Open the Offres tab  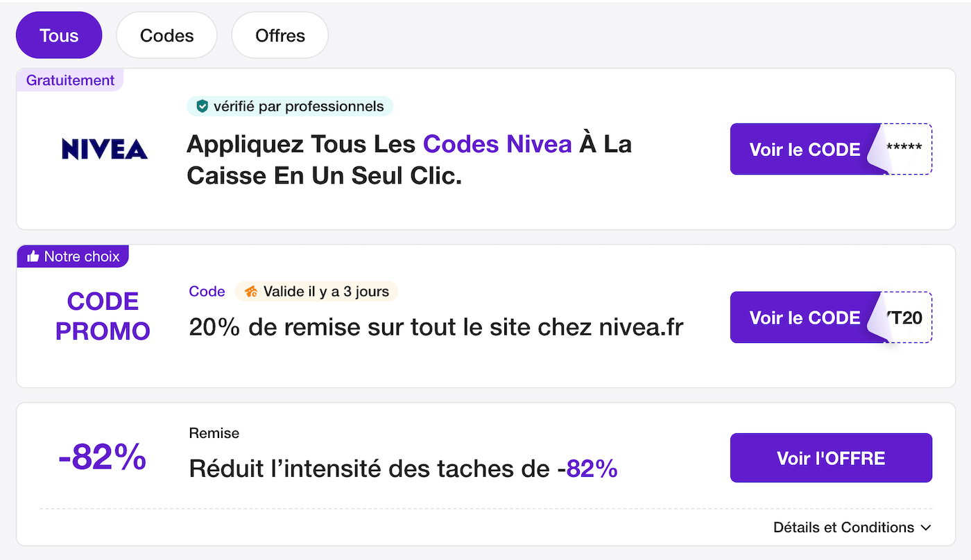coord(280,35)
